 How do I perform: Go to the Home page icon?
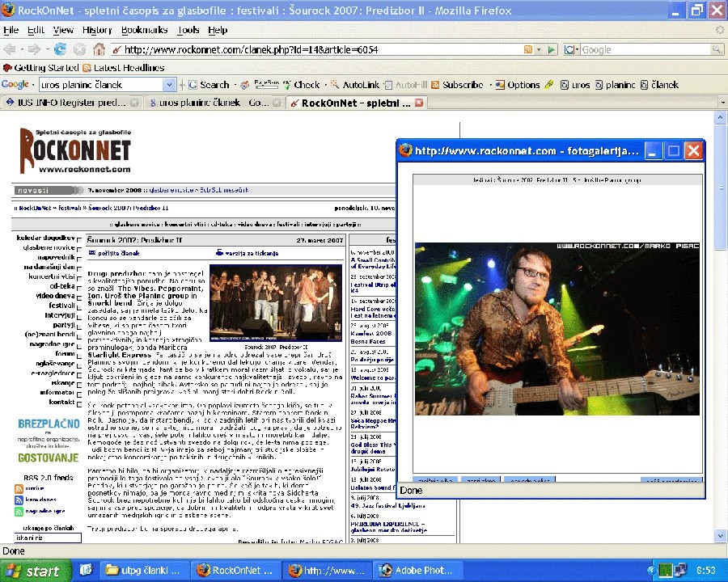(x=99, y=48)
